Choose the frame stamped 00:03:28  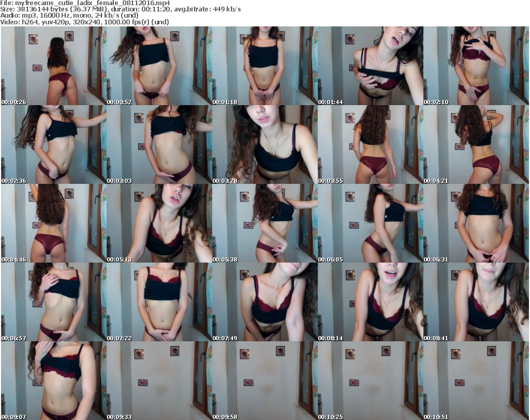point(265,144)
